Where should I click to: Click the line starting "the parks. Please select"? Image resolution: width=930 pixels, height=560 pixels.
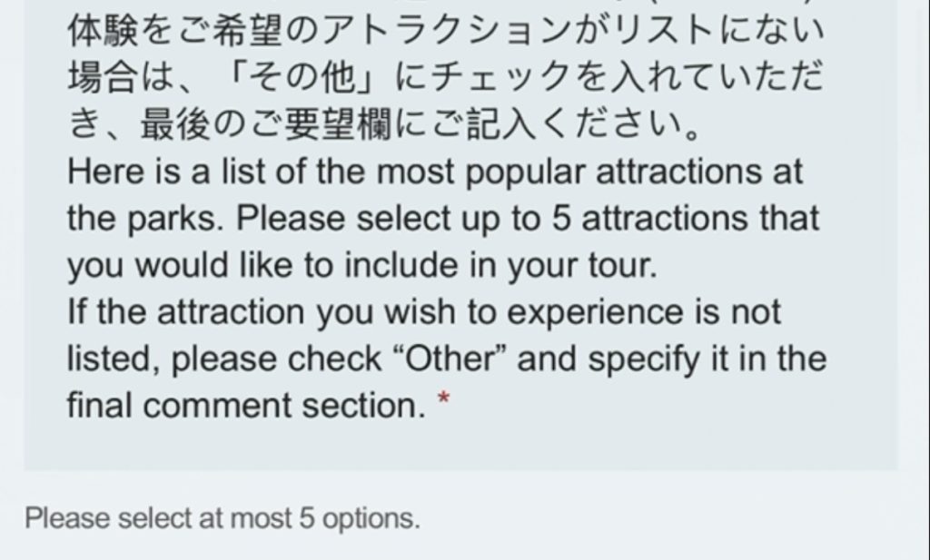click(442, 219)
